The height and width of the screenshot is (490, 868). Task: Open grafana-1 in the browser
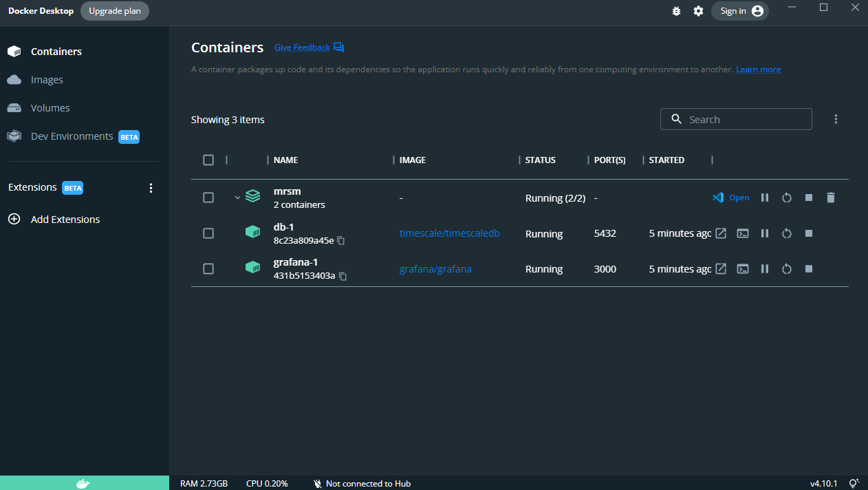[x=720, y=268]
